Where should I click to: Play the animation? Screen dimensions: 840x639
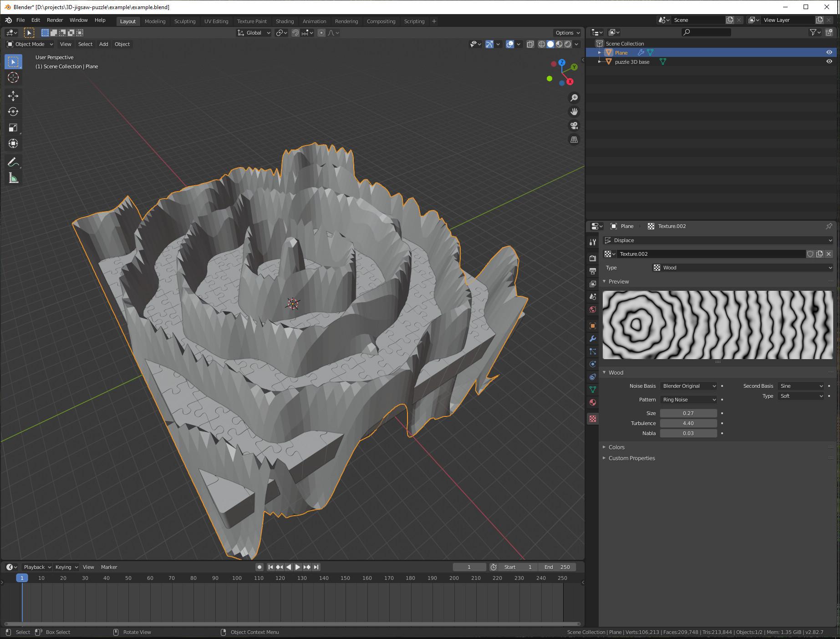[297, 567]
